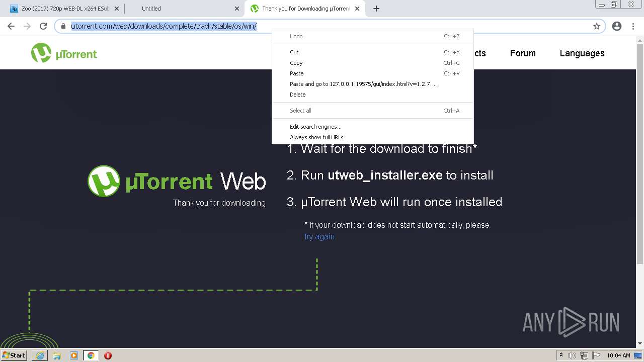Screen dimensions: 644x362
Task: Open the Languages menu in the site nav
Action: 582,53
